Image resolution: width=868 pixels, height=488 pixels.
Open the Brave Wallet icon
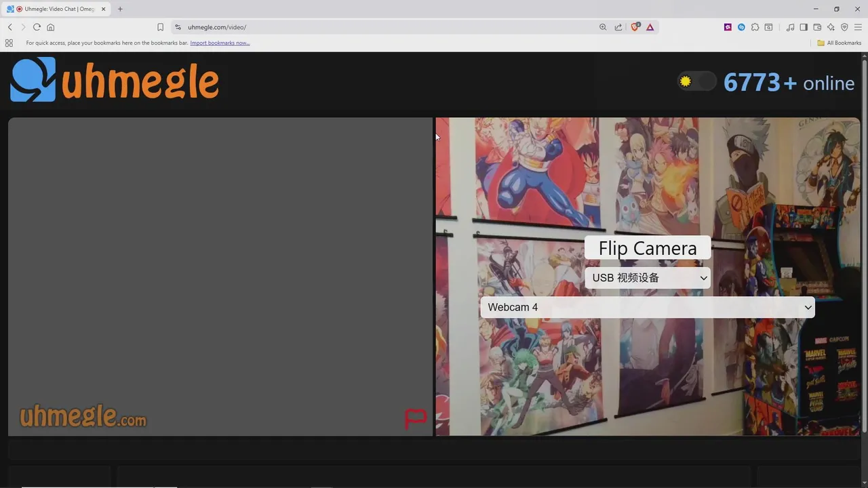[817, 27]
